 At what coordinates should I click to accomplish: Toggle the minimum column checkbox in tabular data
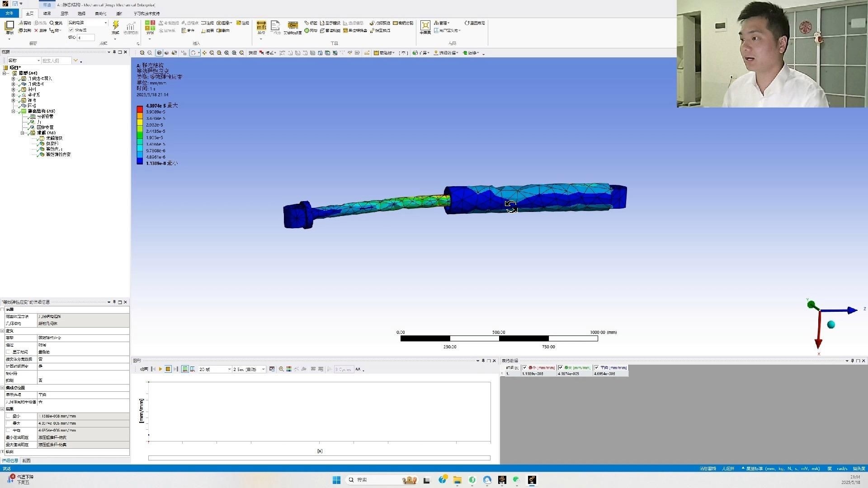(x=524, y=368)
